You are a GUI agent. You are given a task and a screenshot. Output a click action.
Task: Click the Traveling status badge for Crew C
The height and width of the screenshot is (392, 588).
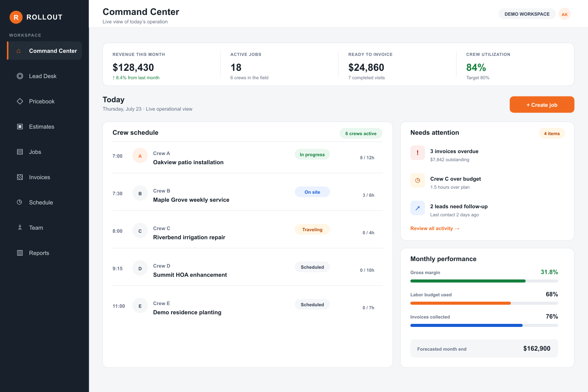(x=312, y=230)
